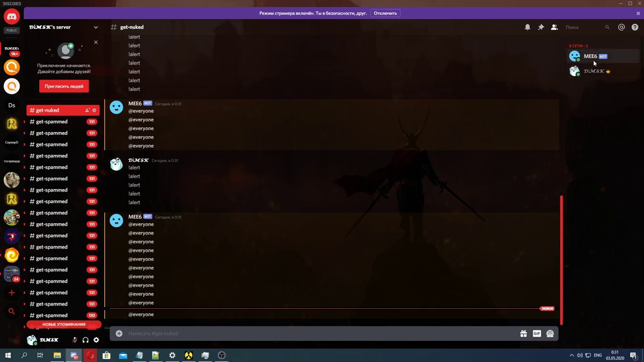Screen dimensions: 644x362
Task: Open get-nuked channel settings gear
Action: click(94, 110)
